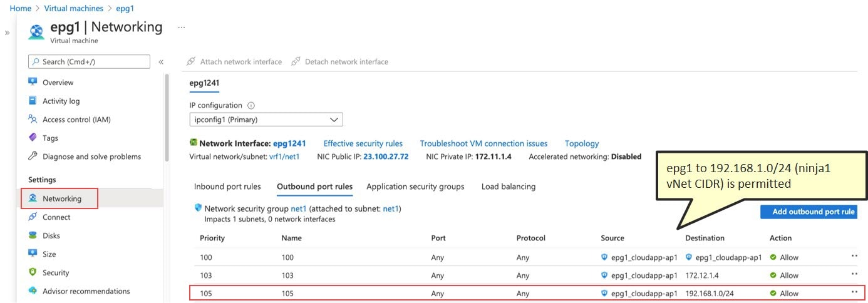Click the Connect icon in the sidebar
This screenshot has height=303, width=868.
(33, 217)
